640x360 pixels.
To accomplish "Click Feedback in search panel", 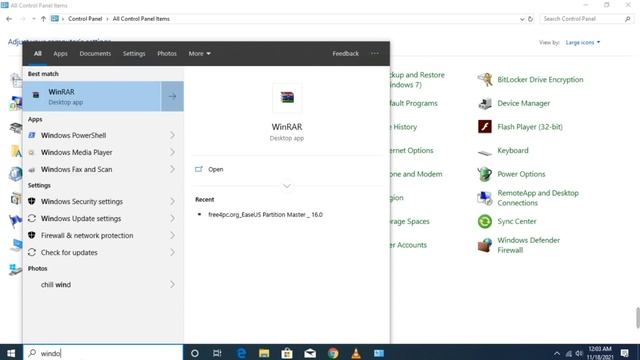I will tap(345, 53).
